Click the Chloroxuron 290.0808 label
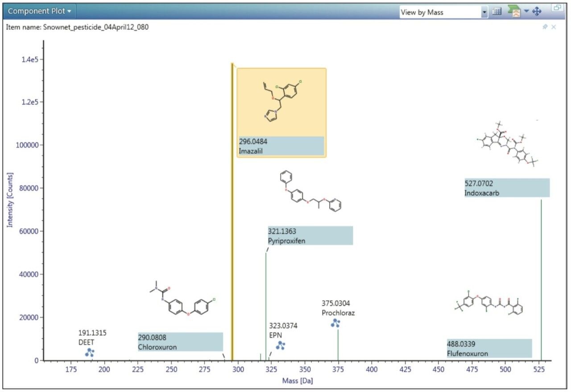This screenshot has height=392, width=571. [180, 342]
